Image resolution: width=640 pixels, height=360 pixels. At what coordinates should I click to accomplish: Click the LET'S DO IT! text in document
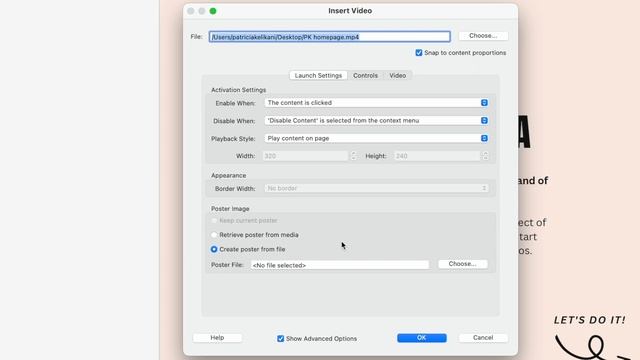click(x=589, y=320)
